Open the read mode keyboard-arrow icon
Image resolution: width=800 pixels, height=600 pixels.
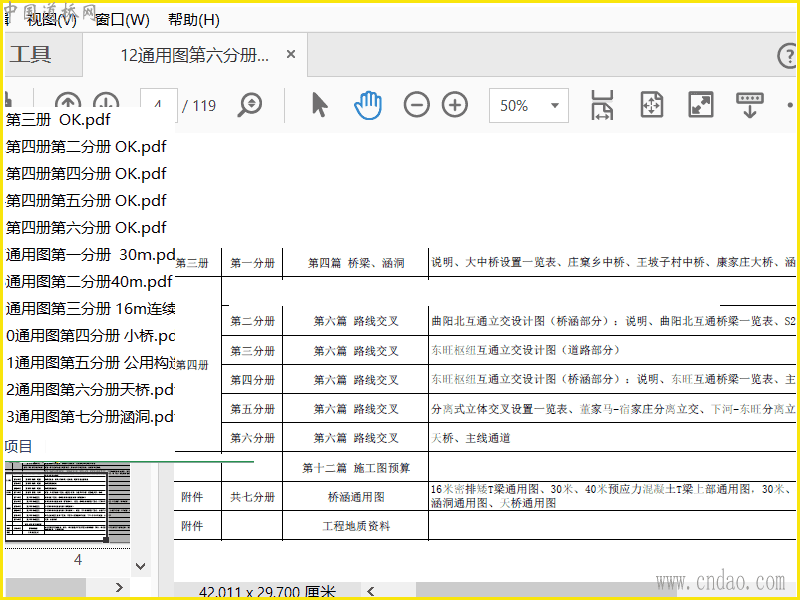point(749,105)
